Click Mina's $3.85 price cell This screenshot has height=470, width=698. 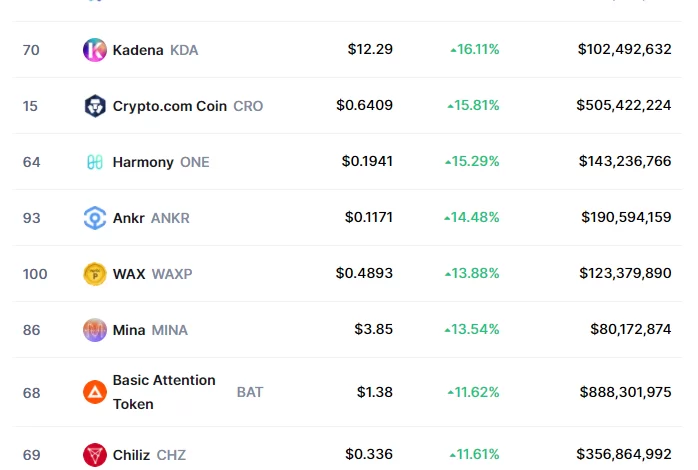click(x=373, y=330)
